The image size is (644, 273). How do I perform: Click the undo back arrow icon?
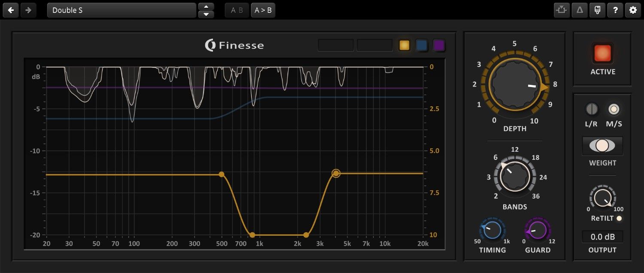11,10
